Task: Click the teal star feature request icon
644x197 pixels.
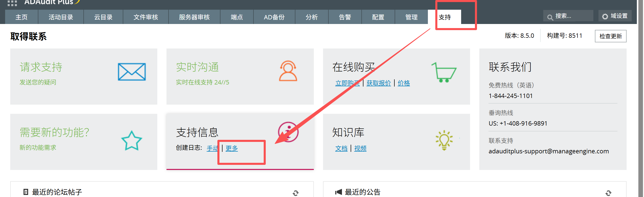Action: click(131, 141)
